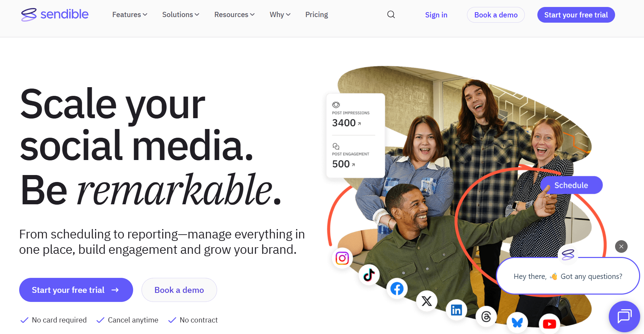The width and height of the screenshot is (644, 334).
Task: Open the LinkedIn icon
Action: 456,310
